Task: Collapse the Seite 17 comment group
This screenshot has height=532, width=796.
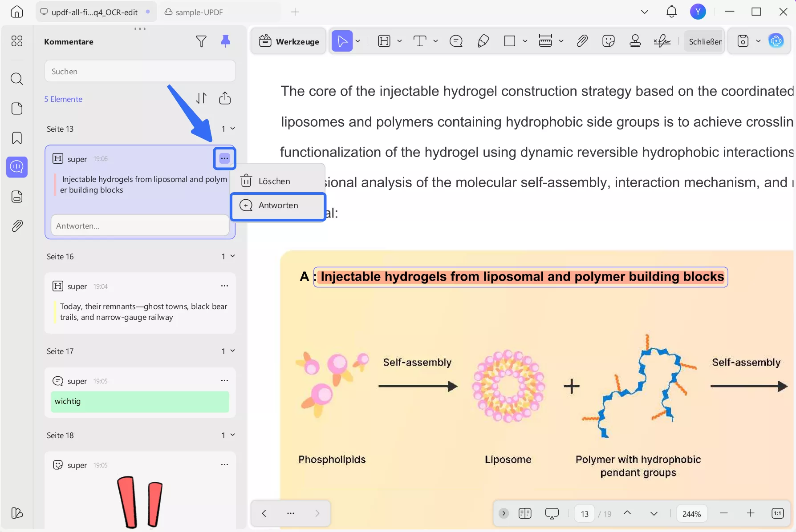Action: [x=232, y=351]
